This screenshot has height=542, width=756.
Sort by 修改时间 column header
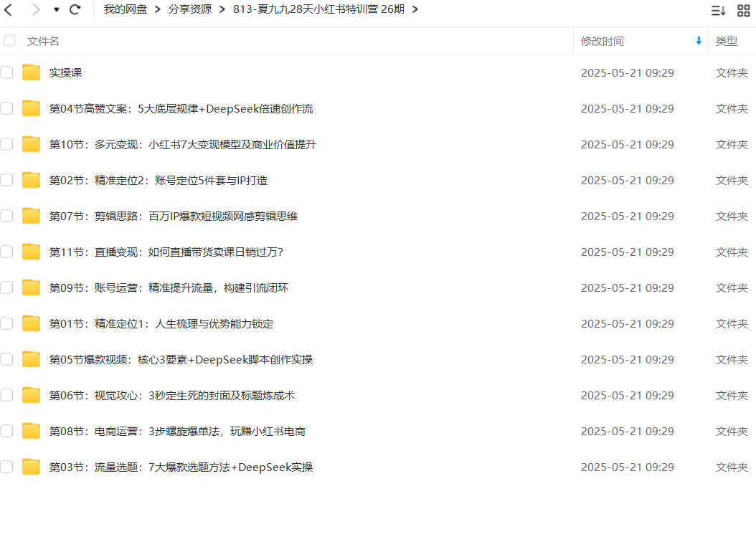coord(603,42)
